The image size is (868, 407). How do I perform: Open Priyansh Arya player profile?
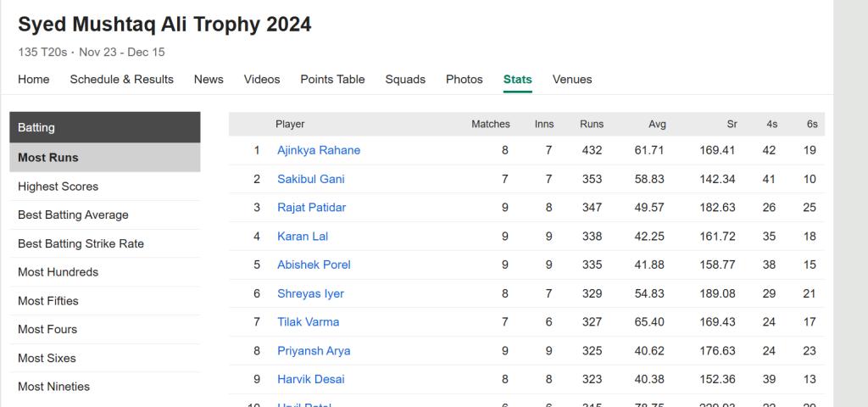tap(314, 350)
